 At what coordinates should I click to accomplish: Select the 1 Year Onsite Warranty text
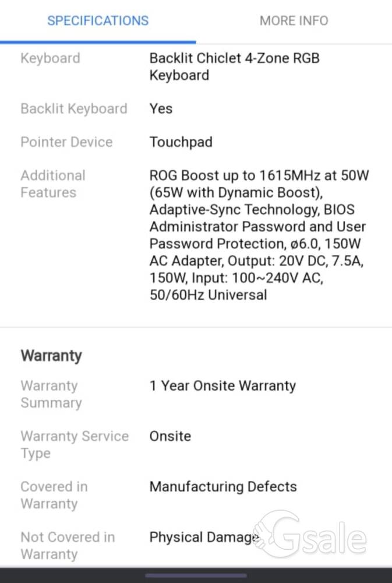223,386
